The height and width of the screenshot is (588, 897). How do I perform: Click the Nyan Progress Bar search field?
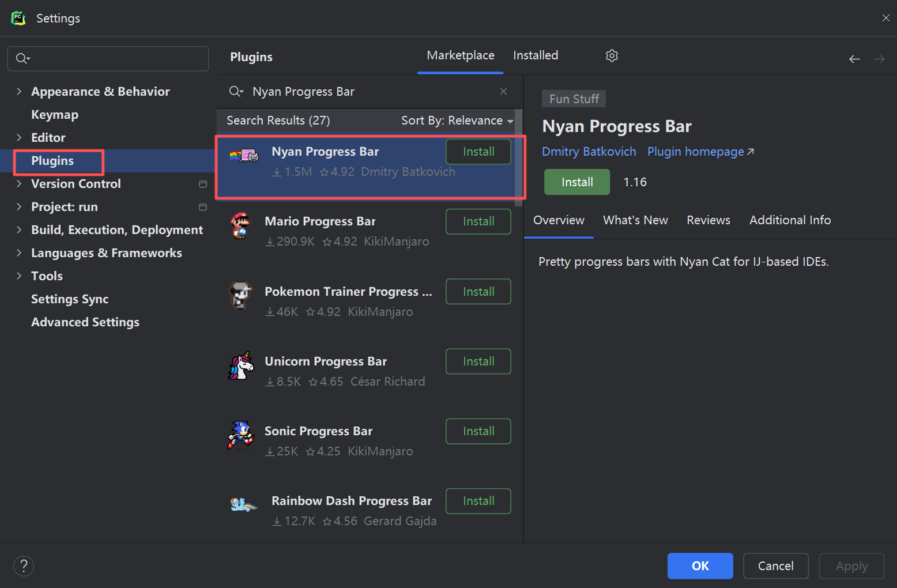coord(369,92)
